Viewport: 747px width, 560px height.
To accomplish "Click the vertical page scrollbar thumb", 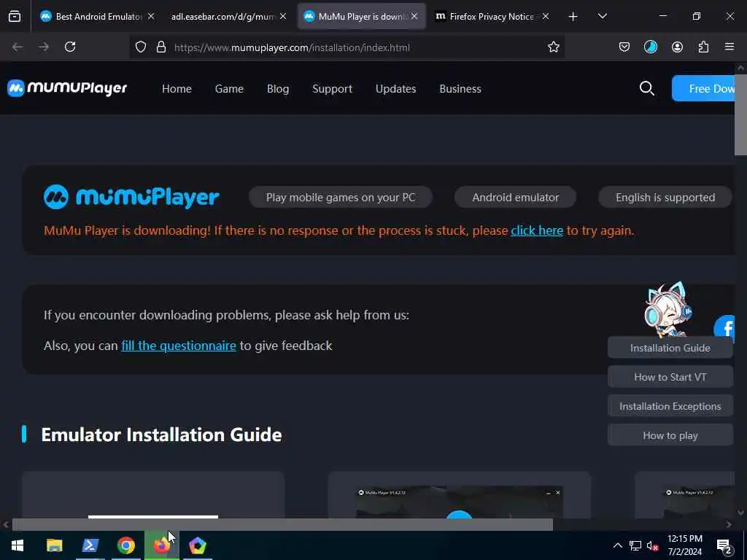I will coord(740,114).
